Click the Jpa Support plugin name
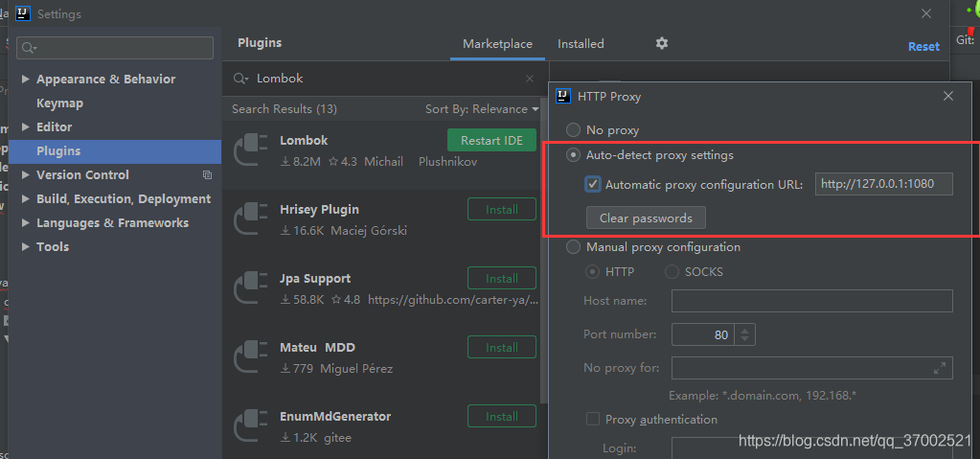The width and height of the screenshot is (980, 459). pyautogui.click(x=315, y=278)
